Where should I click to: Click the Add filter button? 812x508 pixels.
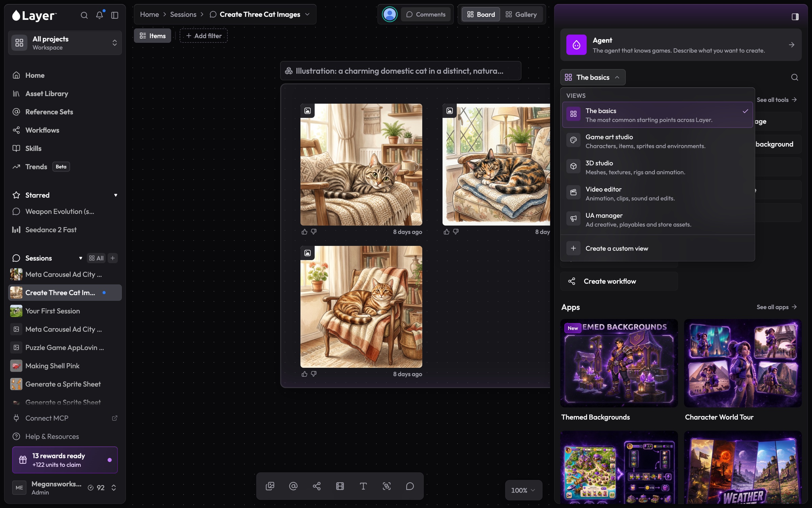click(x=204, y=36)
